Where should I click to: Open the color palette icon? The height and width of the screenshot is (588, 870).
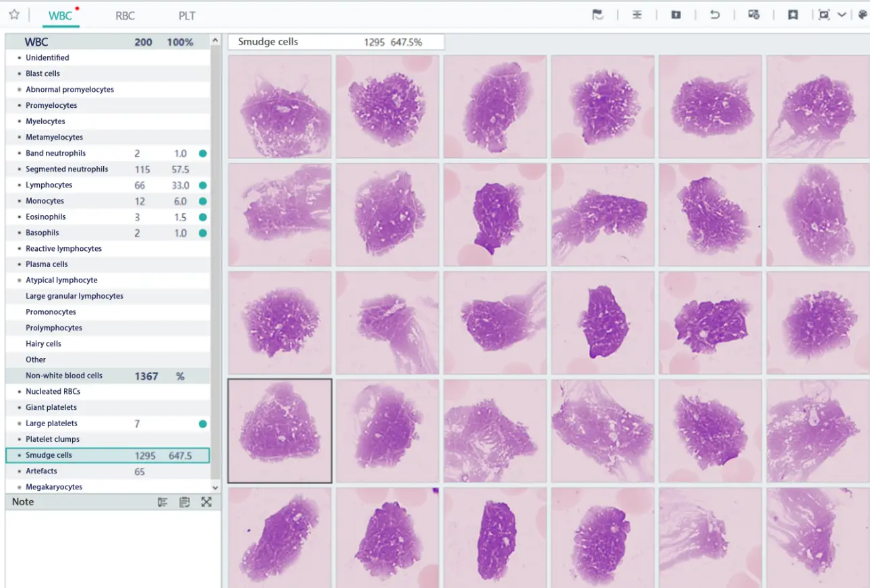pyautogui.click(x=863, y=15)
